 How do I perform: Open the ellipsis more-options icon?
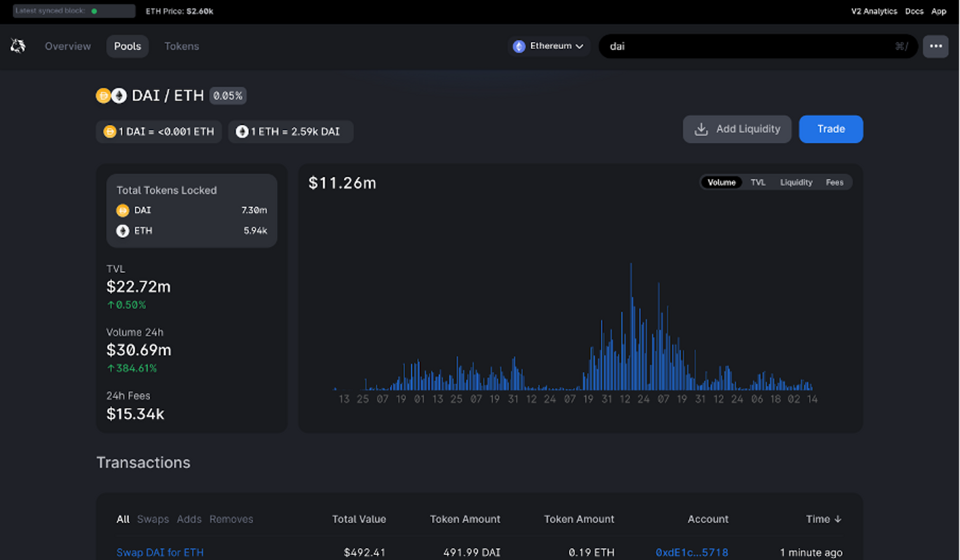tap(936, 46)
